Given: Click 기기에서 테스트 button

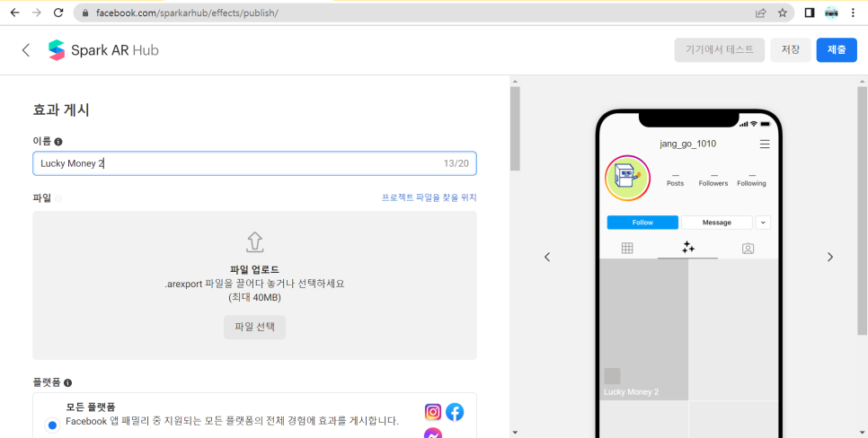Looking at the screenshot, I should 720,49.
